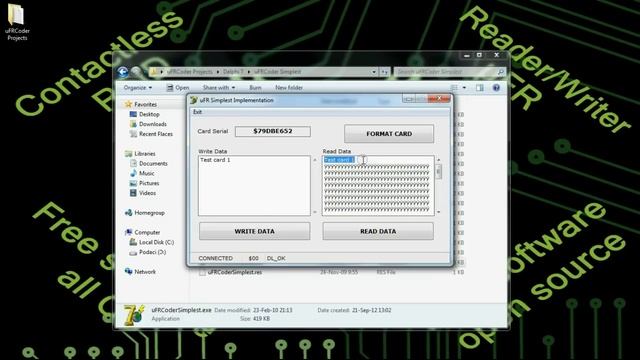Open Explorer help question mark icon
The image size is (640, 360).
coord(496,87)
